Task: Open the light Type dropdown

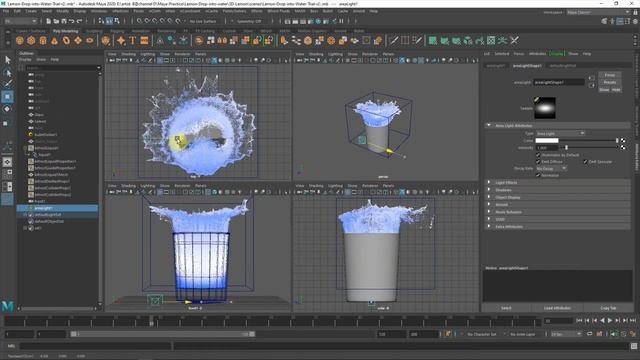Action: coord(560,133)
